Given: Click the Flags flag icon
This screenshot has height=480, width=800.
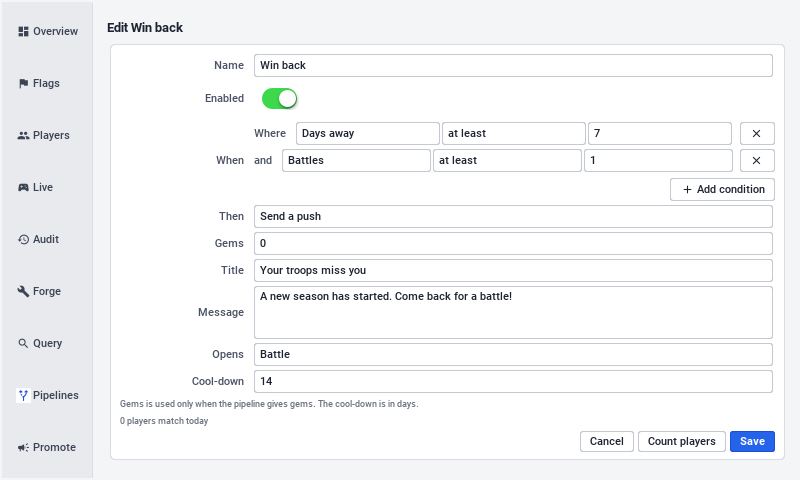Looking at the screenshot, I should point(23,84).
